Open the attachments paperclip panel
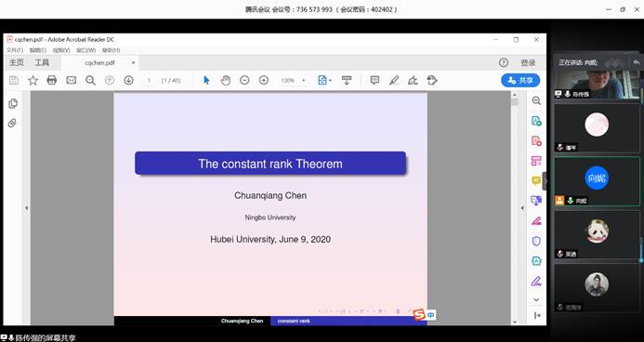 13,123
